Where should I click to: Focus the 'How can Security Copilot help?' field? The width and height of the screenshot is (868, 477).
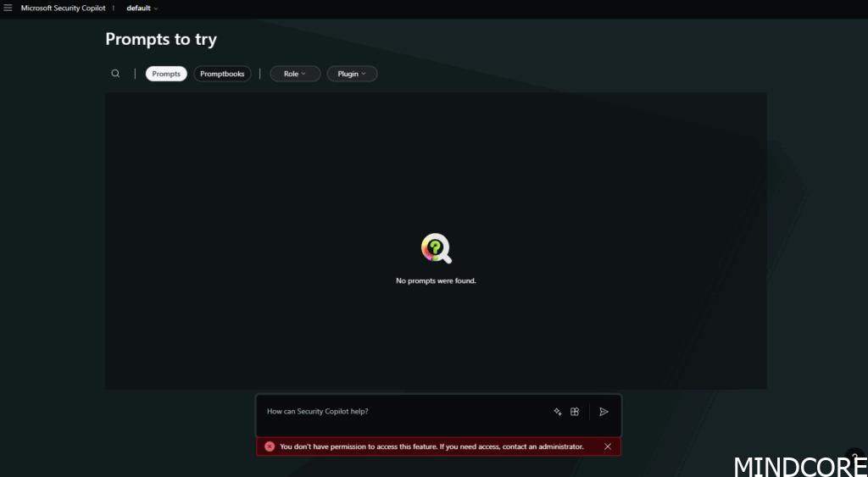[x=398, y=412]
